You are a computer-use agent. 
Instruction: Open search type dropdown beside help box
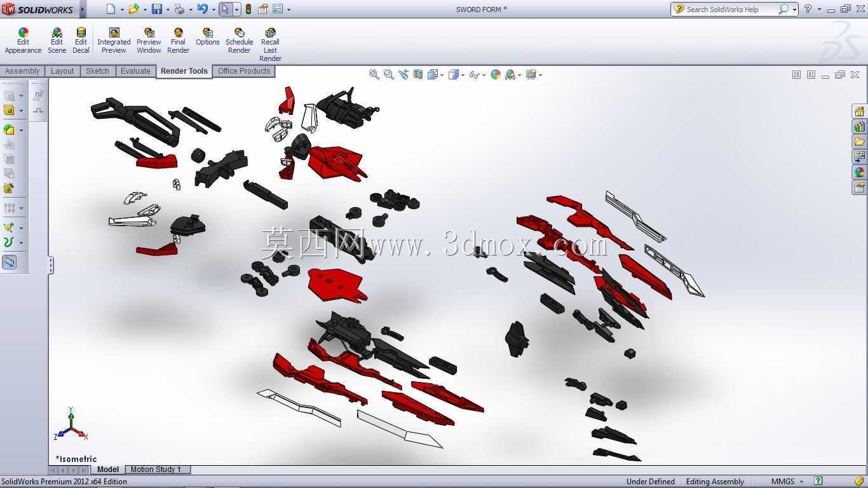(x=794, y=10)
